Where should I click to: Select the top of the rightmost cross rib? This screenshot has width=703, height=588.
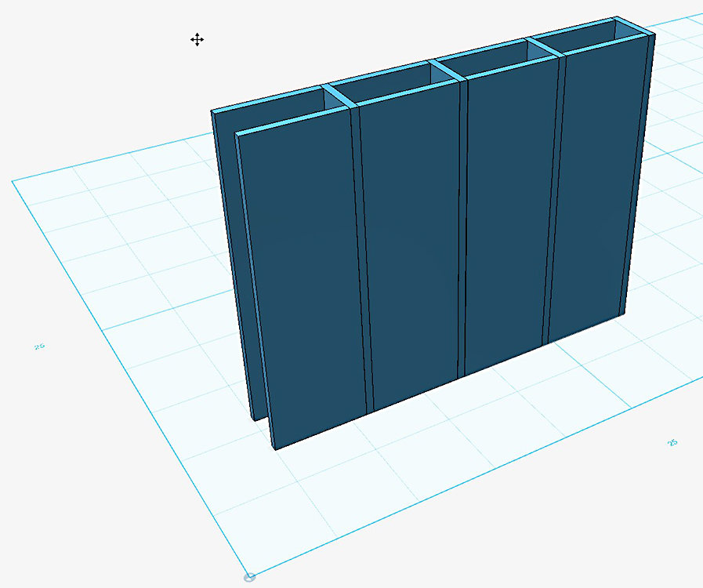[x=546, y=46]
